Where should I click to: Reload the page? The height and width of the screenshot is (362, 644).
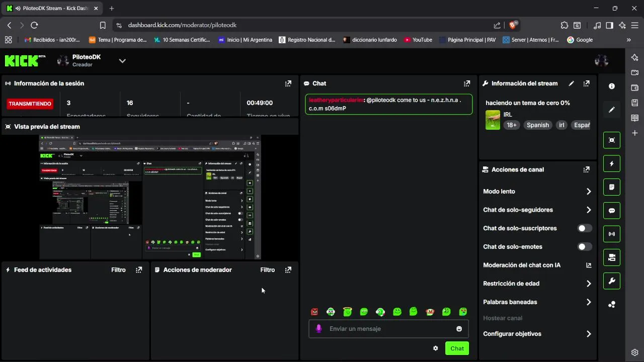34,25
